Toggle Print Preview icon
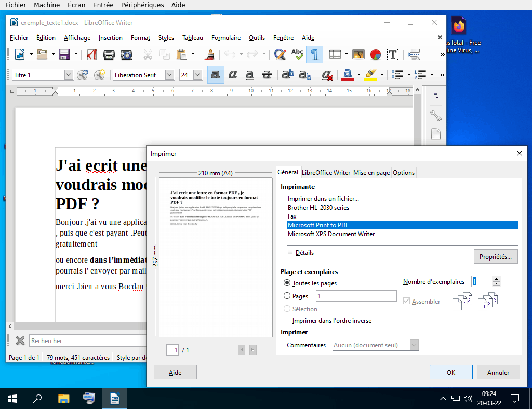The height and width of the screenshot is (409, 532). coord(126,54)
